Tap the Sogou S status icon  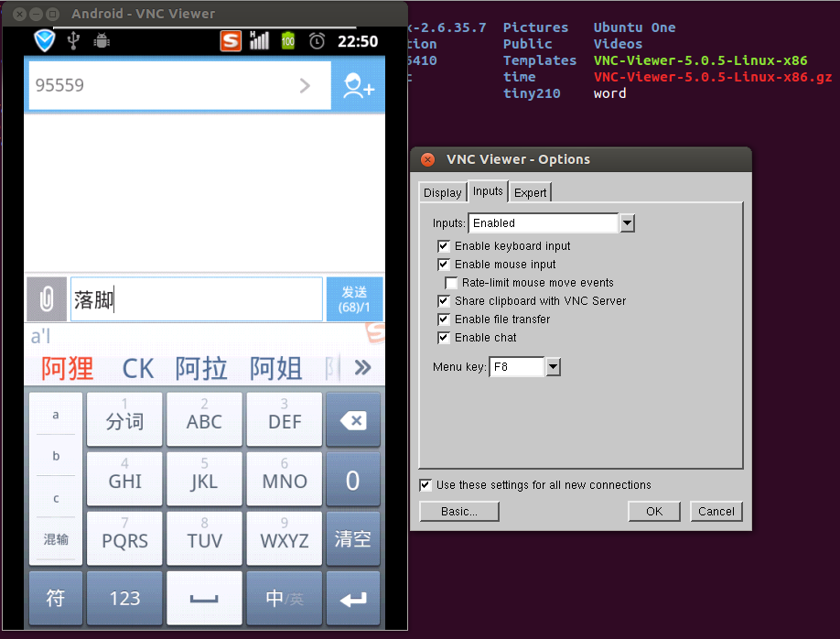point(231,41)
